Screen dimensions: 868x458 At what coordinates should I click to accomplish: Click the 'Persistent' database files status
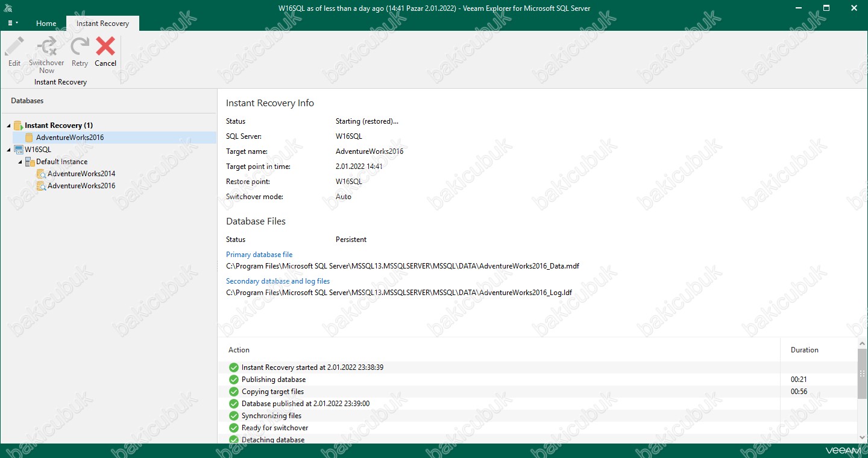[x=351, y=240]
